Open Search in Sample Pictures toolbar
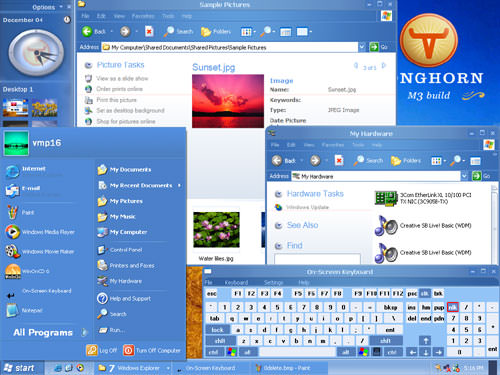This screenshot has width=500, height=375. point(179,32)
